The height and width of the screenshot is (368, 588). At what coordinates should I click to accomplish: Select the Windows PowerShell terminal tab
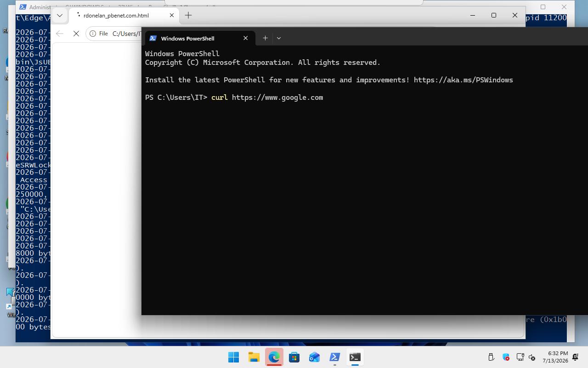200,38
